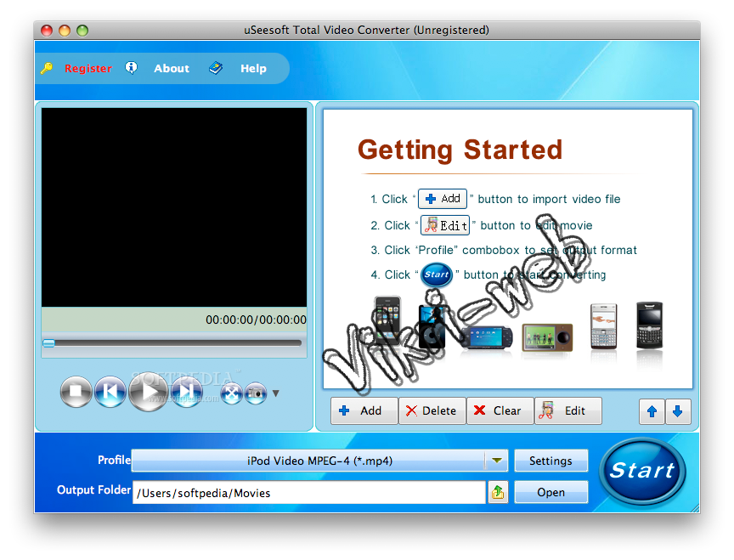Expand the snapshot options arrow
Screen dimensions: 734x560
[x=274, y=393]
